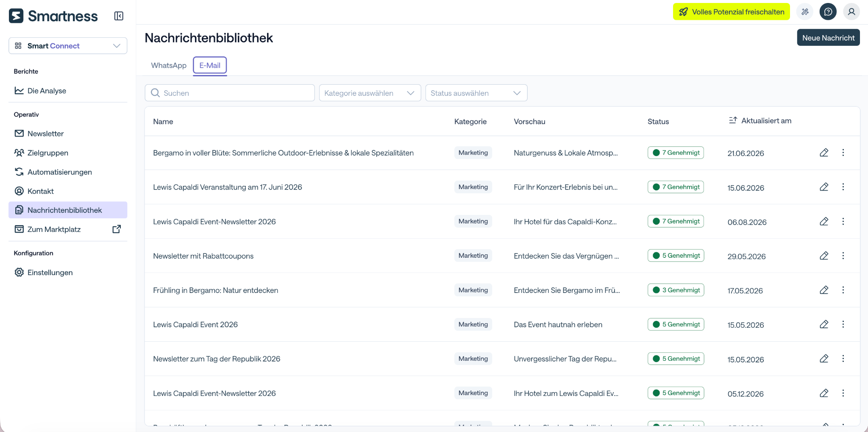This screenshot has height=432, width=868.
Task: Open 'Newsletter mit Rabattcoupons' name
Action: (x=203, y=256)
